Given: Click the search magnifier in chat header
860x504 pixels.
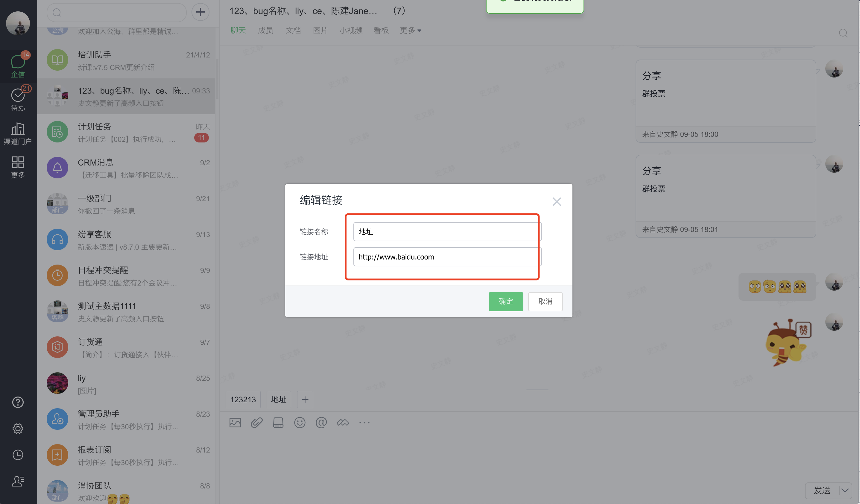Looking at the screenshot, I should tap(843, 33).
